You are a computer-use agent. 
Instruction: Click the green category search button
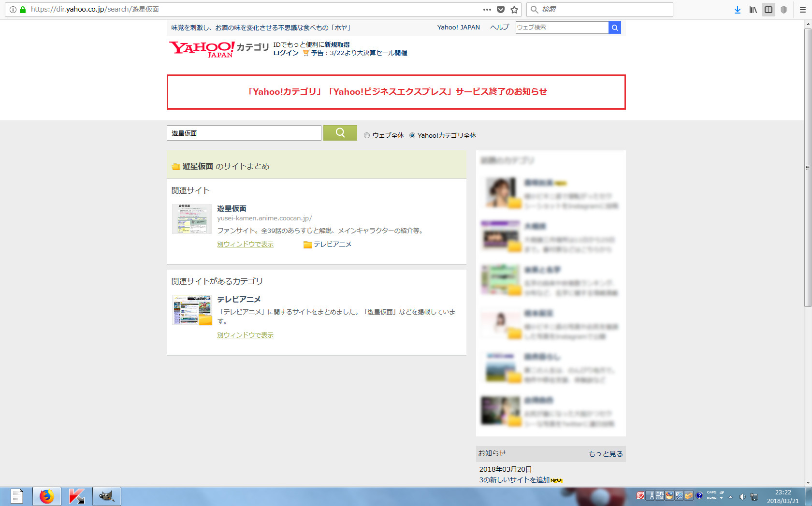tap(340, 133)
